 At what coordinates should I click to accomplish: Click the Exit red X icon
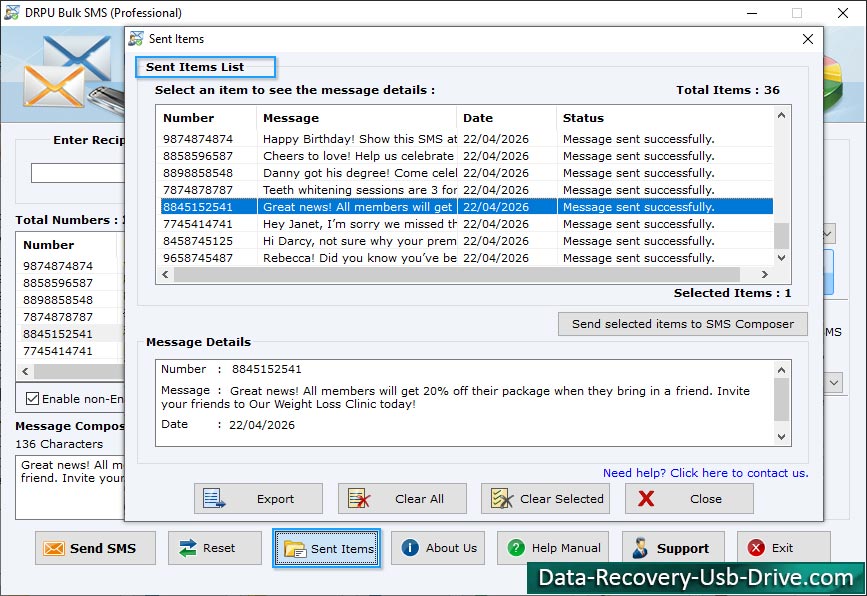[756, 548]
